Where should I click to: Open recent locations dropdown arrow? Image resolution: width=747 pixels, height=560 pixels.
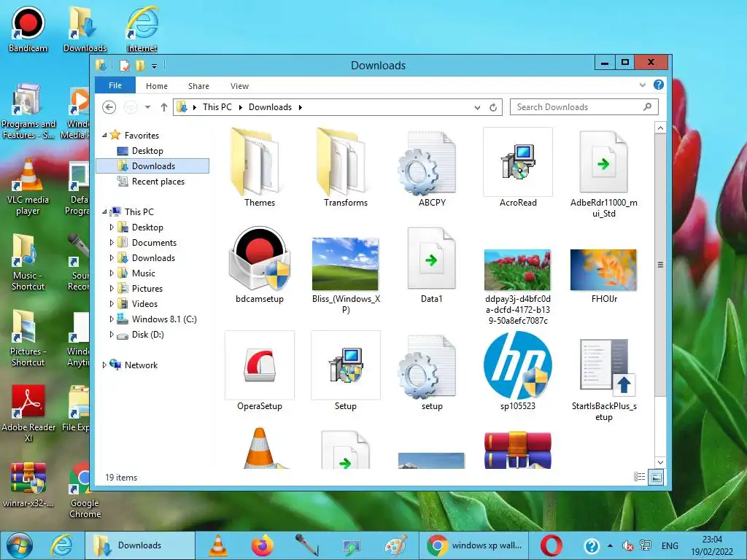(147, 107)
